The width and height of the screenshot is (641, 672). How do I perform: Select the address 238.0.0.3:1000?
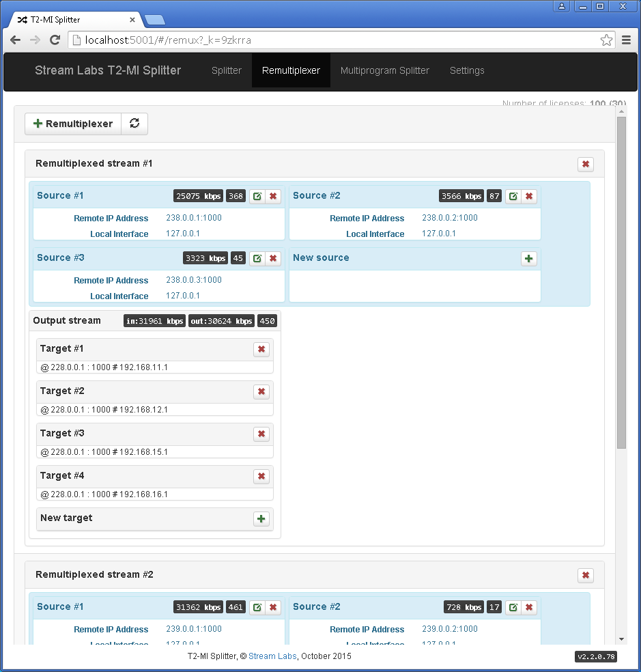pos(194,280)
